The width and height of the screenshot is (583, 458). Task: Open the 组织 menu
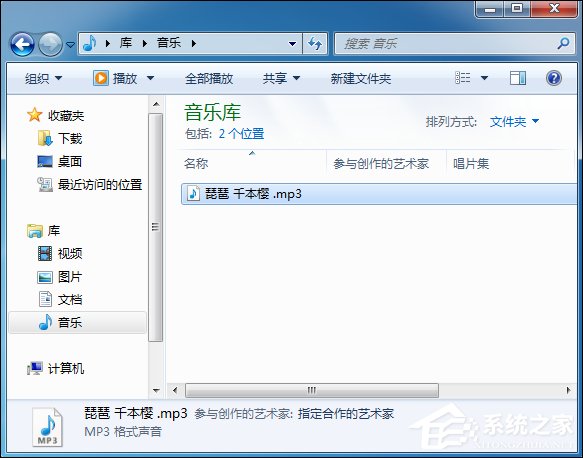43,78
